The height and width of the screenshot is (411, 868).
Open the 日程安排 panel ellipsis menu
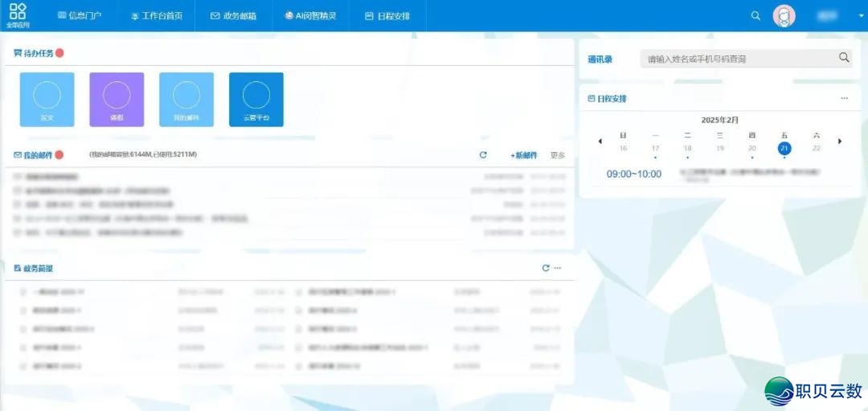coord(844,99)
